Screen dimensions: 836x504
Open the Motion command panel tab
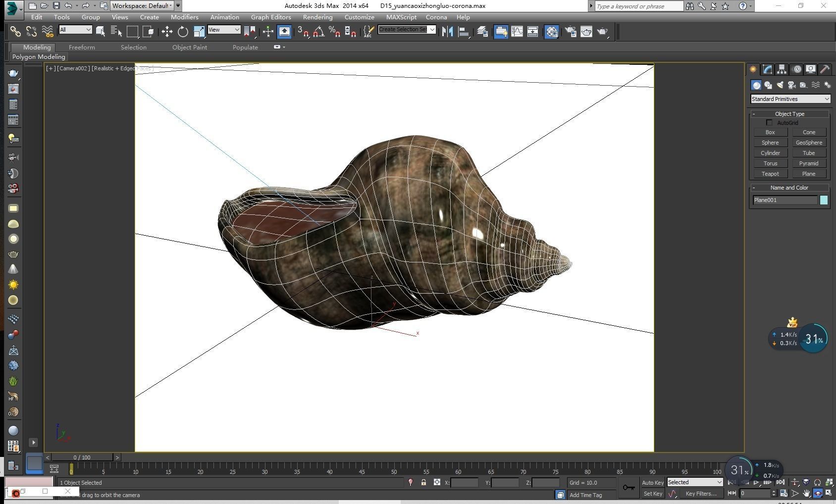(x=796, y=69)
